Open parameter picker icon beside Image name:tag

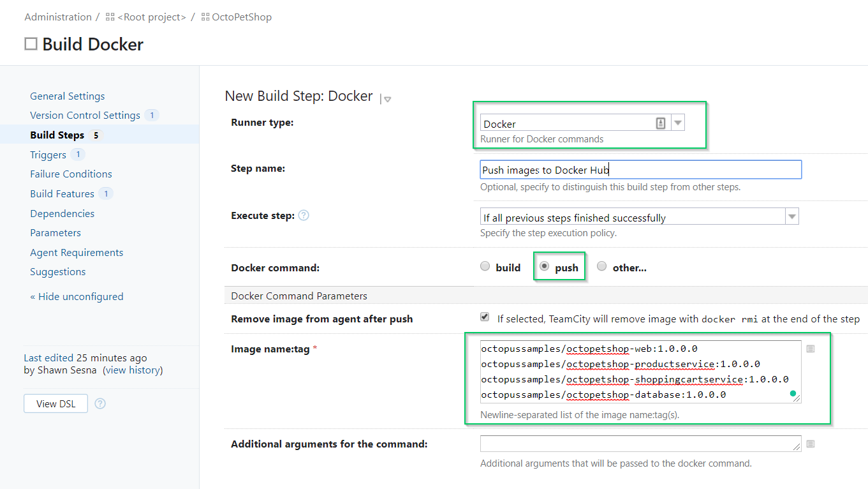tap(811, 349)
